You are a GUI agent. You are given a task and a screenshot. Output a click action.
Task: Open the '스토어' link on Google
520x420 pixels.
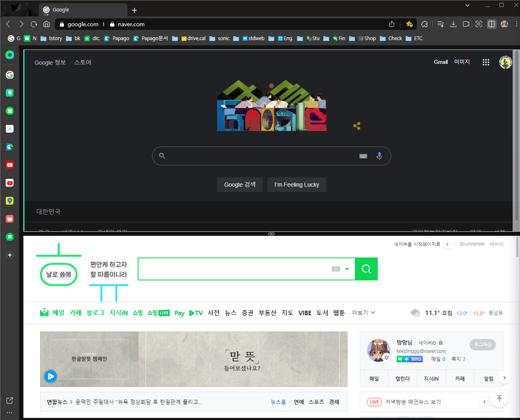(83, 62)
